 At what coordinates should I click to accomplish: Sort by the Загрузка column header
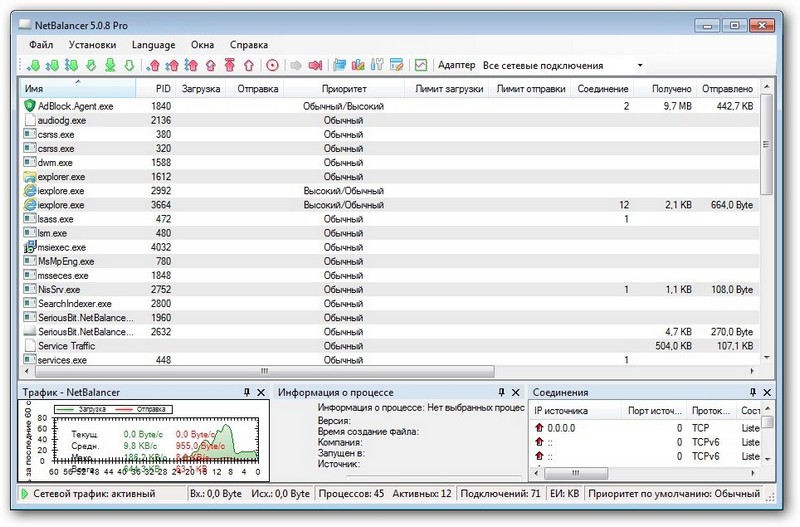coord(199,89)
